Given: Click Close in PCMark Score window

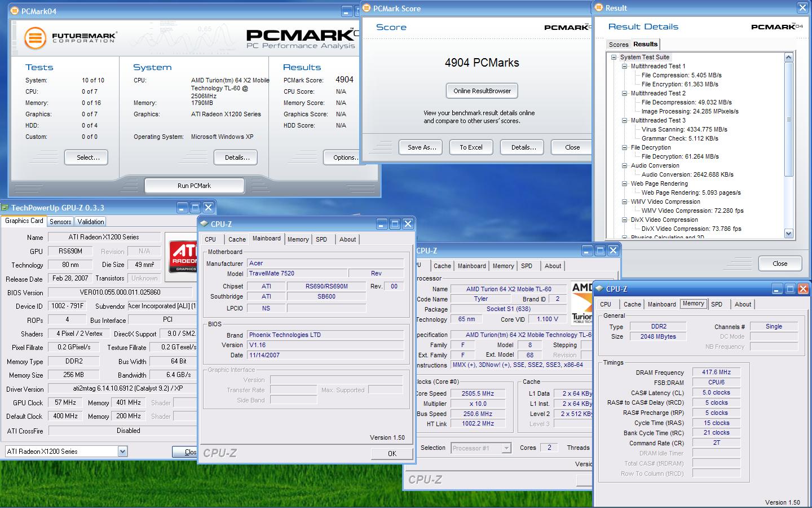Looking at the screenshot, I should (x=572, y=147).
